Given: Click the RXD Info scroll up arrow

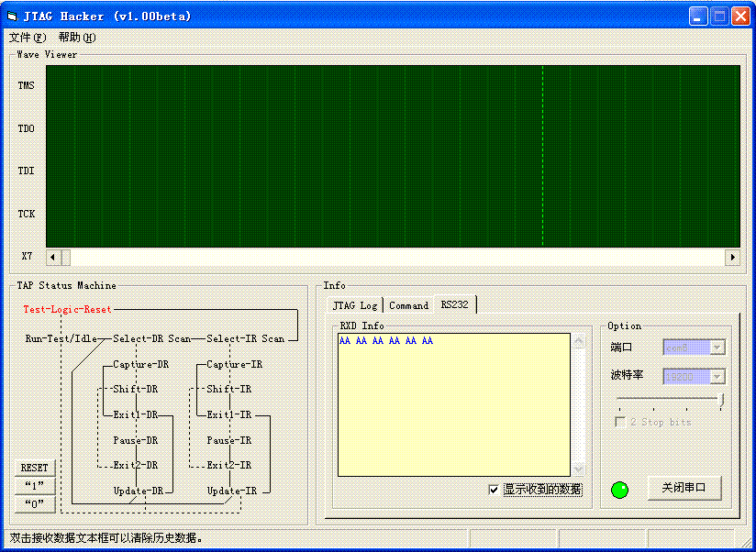Looking at the screenshot, I should tap(579, 341).
